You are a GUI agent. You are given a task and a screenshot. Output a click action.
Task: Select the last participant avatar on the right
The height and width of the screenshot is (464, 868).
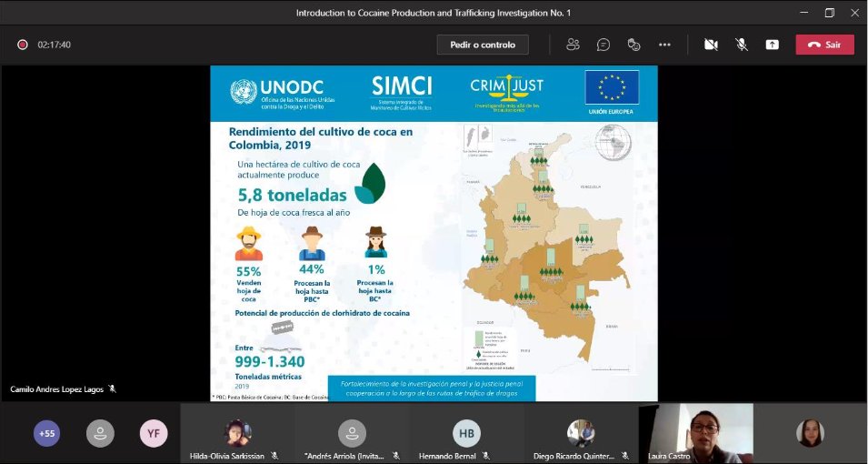pyautogui.click(x=811, y=433)
